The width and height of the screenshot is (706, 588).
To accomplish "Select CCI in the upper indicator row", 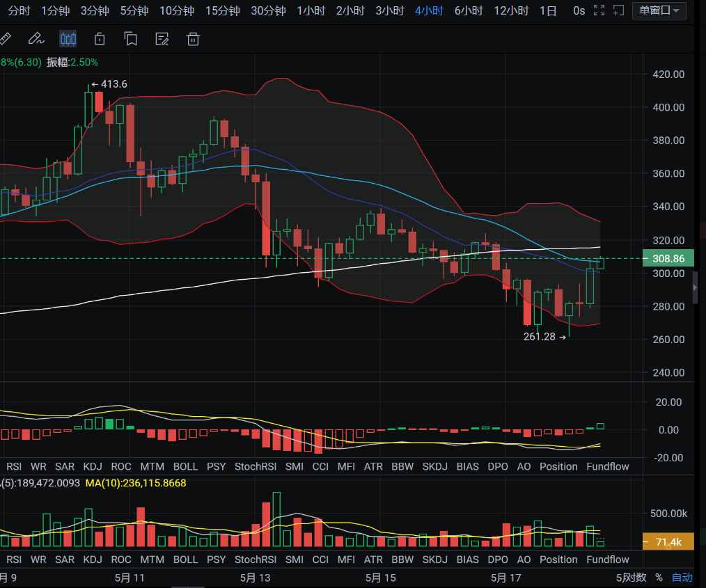I will (320, 466).
